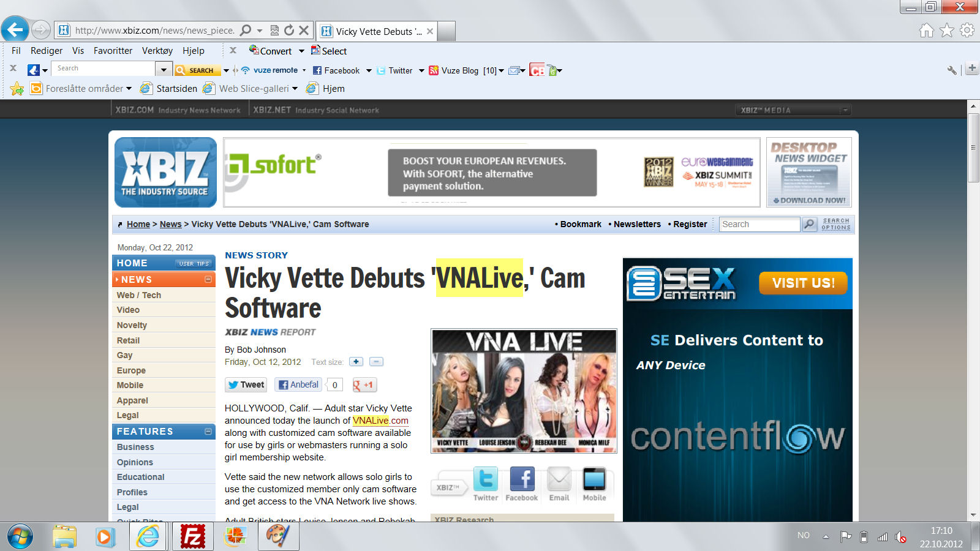Click the yellow SEARCH toolbar button
The height and width of the screenshot is (551, 980).
pos(197,70)
